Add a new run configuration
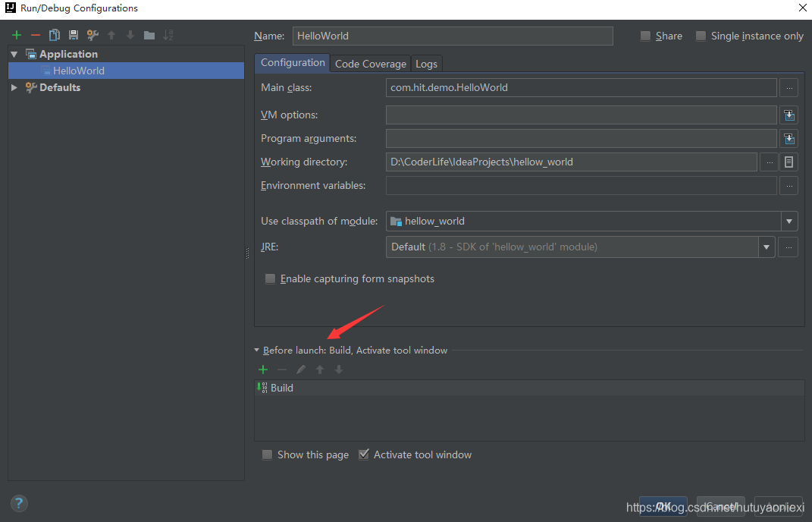 [17, 35]
